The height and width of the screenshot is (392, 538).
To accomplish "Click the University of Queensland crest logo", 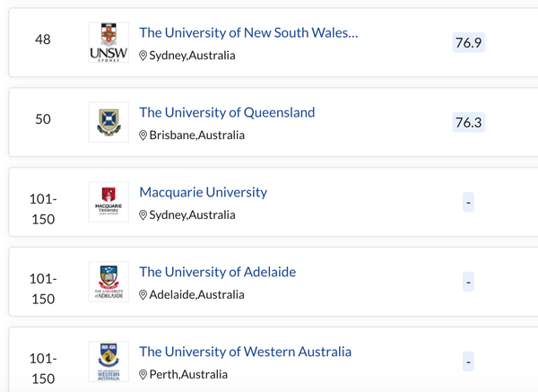I will 108,122.
